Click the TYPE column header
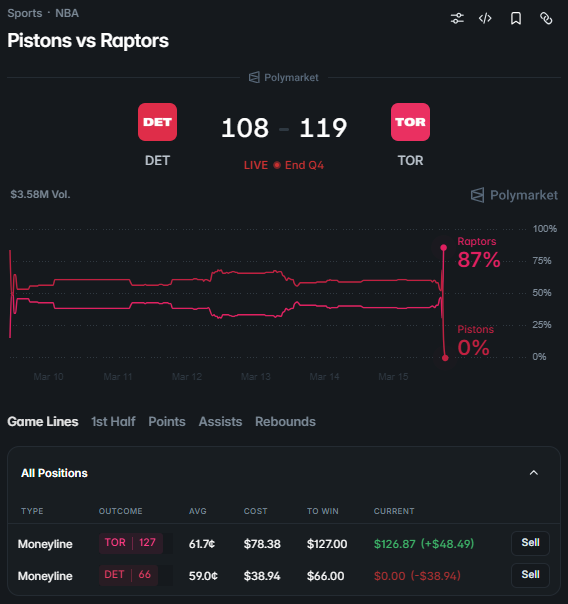This screenshot has height=604, width=568. [x=32, y=511]
